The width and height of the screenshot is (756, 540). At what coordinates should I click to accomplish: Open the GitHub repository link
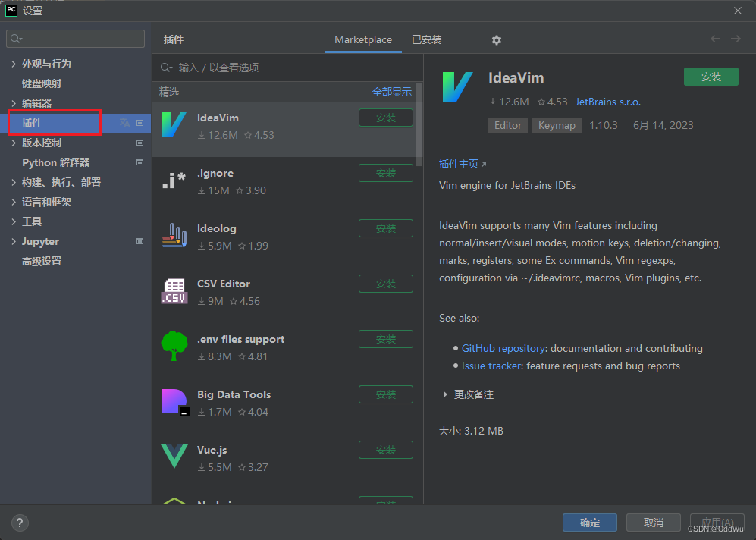coord(503,348)
